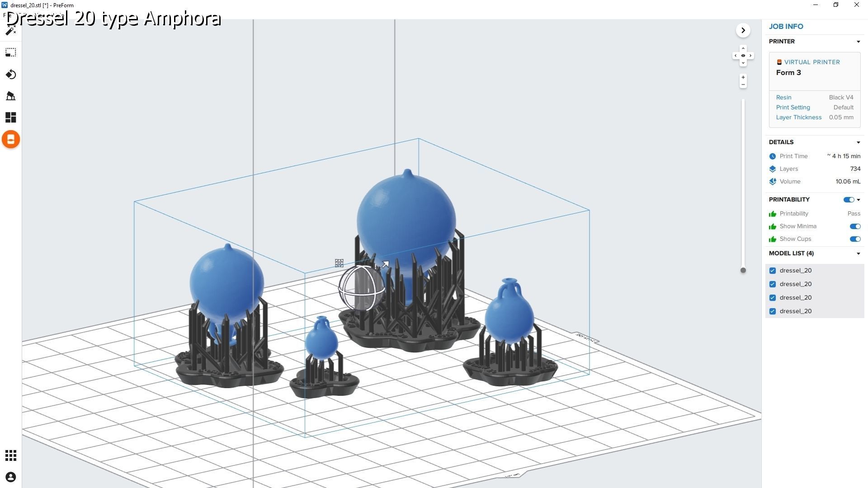Click the 'Black V4' resin value
868x488 pixels.
(x=841, y=98)
